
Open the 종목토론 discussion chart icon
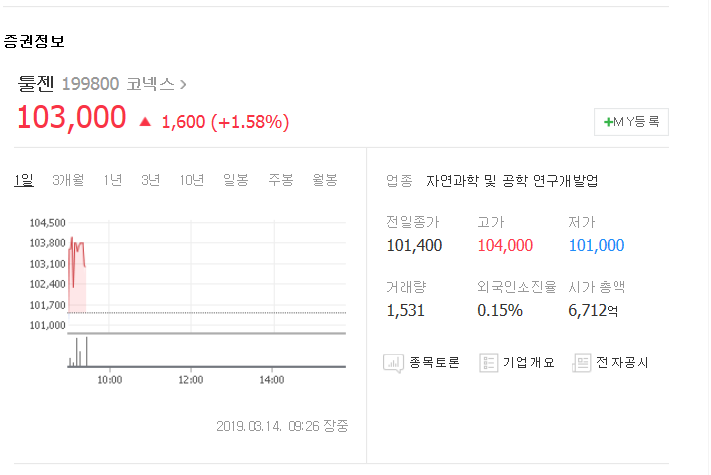point(393,364)
